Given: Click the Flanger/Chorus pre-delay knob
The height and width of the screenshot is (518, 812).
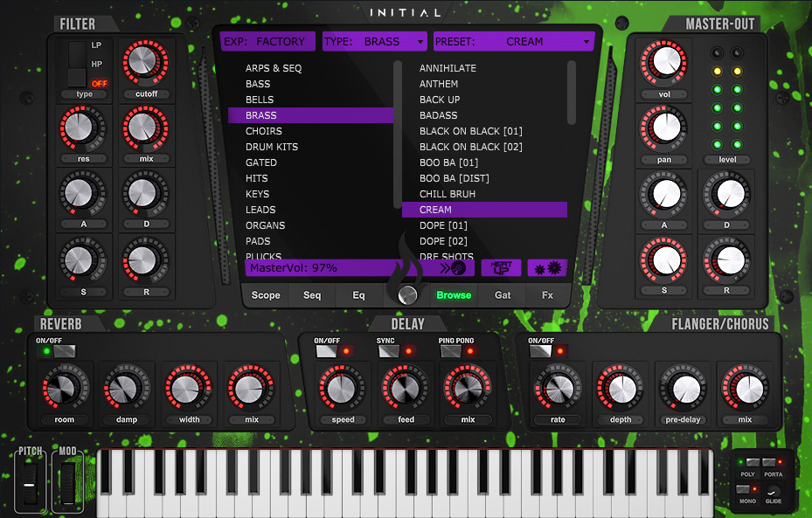Looking at the screenshot, I should [683, 388].
